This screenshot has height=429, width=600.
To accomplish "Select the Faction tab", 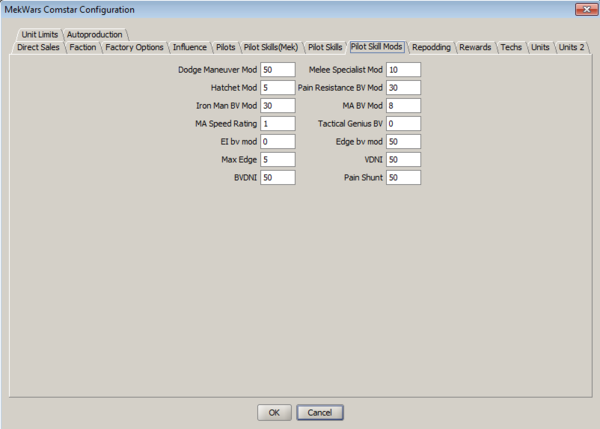I will (83, 47).
